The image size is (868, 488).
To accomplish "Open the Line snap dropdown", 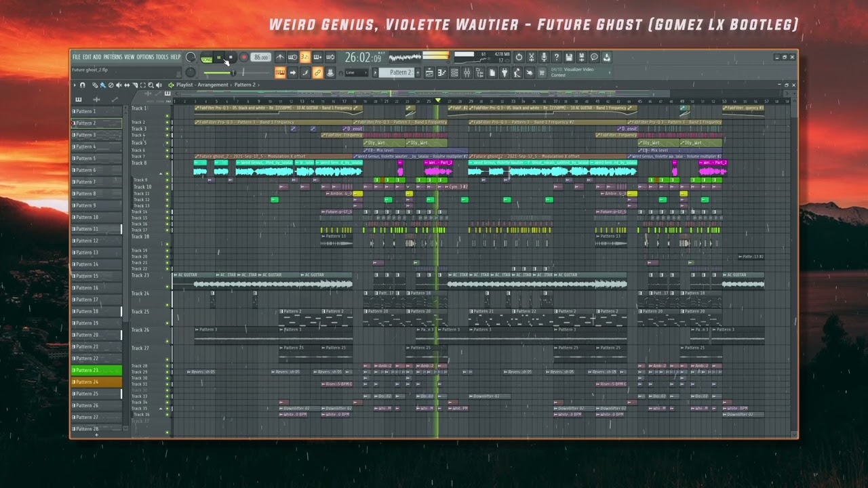I will [x=356, y=73].
